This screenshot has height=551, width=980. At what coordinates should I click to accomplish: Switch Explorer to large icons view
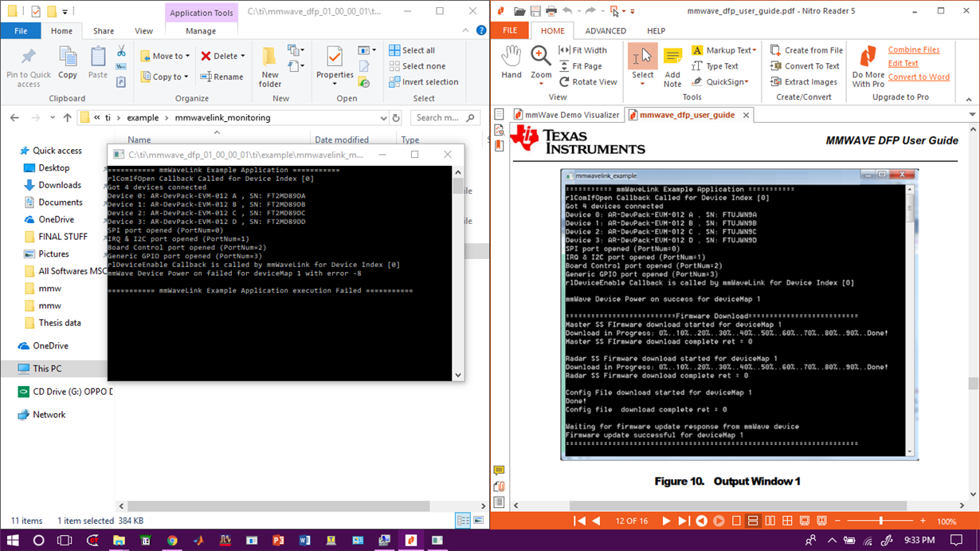(x=478, y=521)
